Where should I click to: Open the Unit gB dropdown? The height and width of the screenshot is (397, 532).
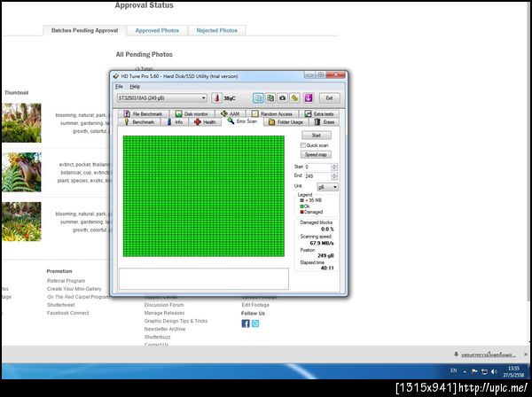pos(327,187)
